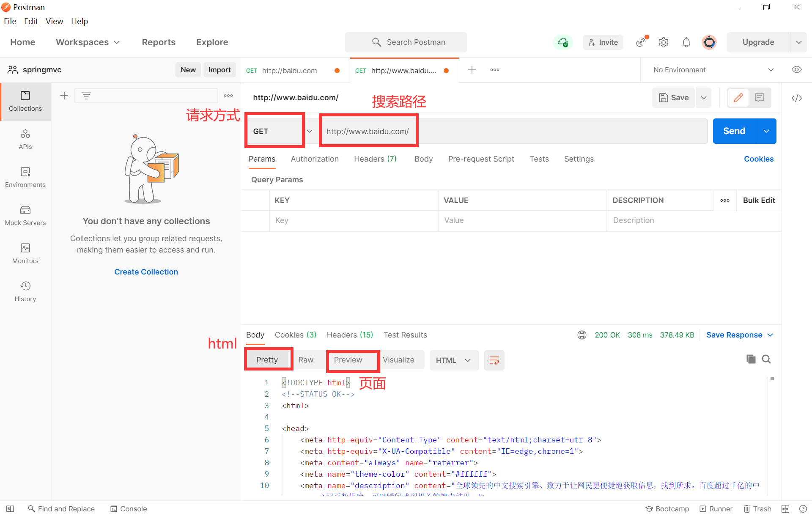
Task: Open the capture requests satellite icon
Action: [642, 42]
